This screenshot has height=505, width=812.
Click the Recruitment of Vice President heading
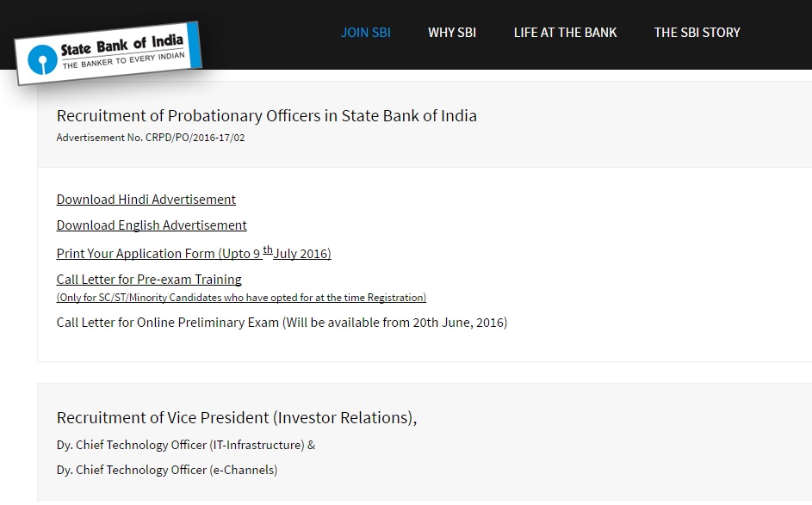click(x=237, y=417)
